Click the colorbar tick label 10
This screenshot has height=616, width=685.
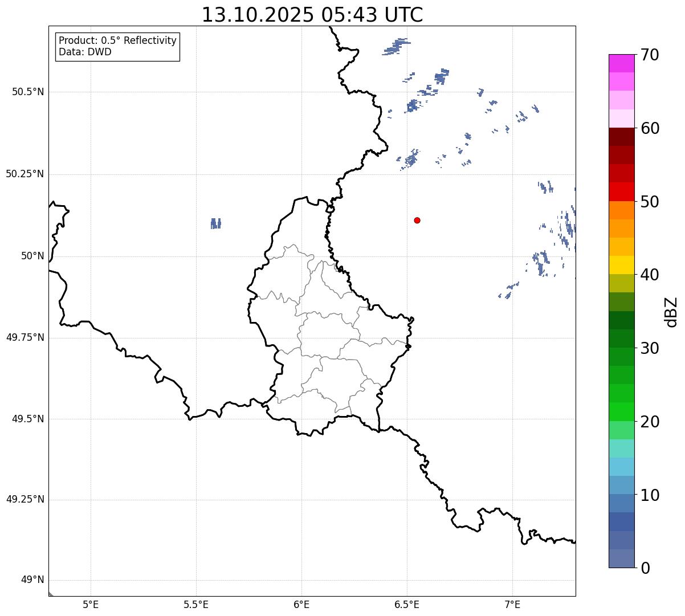point(650,495)
